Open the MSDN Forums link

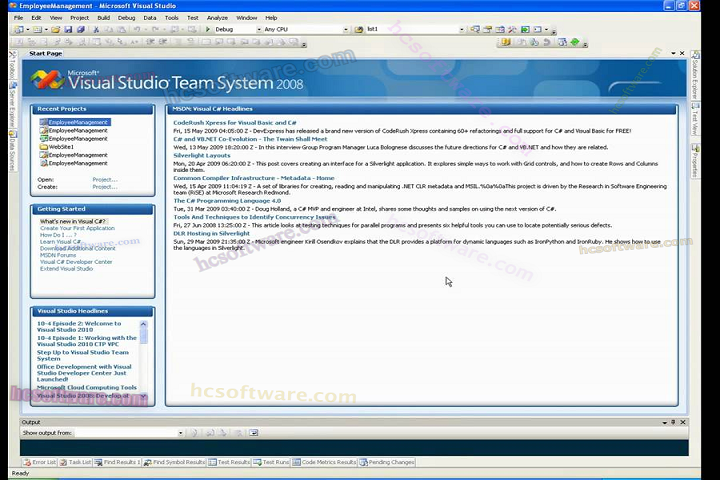pos(58,255)
